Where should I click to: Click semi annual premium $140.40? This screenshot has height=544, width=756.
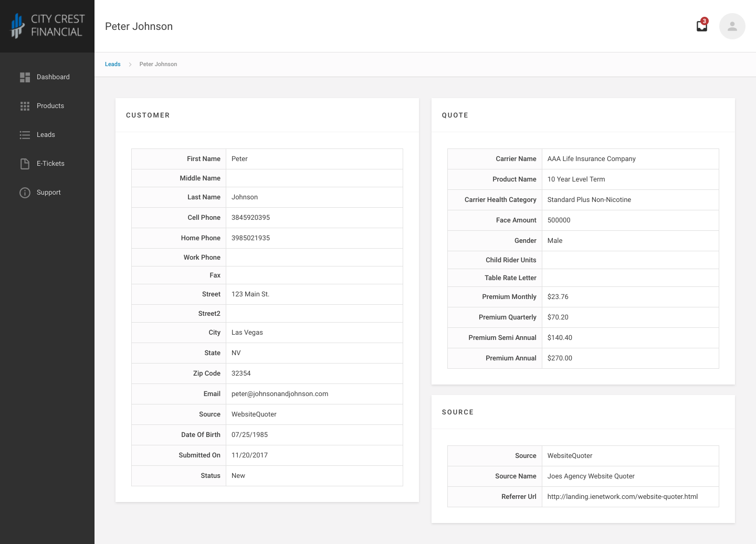(x=560, y=338)
